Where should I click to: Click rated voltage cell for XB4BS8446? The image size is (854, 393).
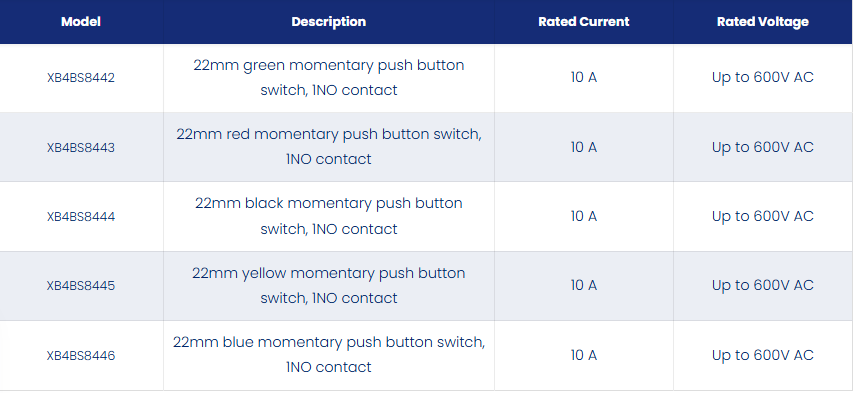(x=762, y=355)
